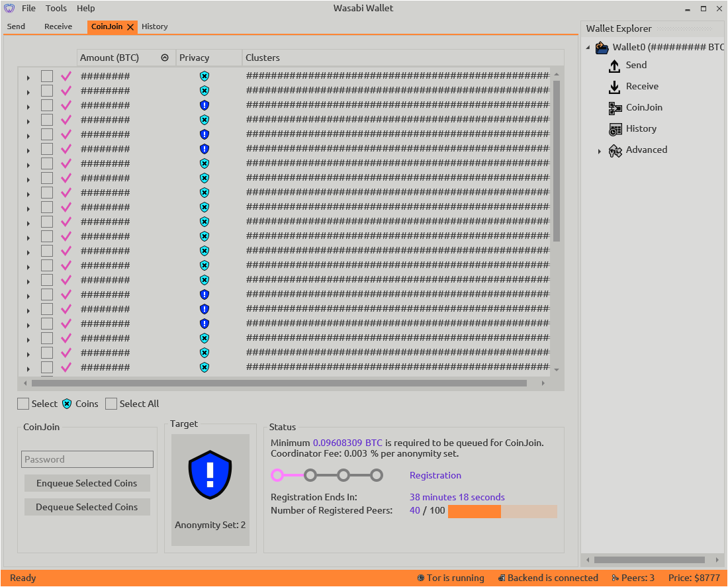The width and height of the screenshot is (728, 587).
Task: Click the privacy shield in last visible coin row
Action: pos(205,367)
